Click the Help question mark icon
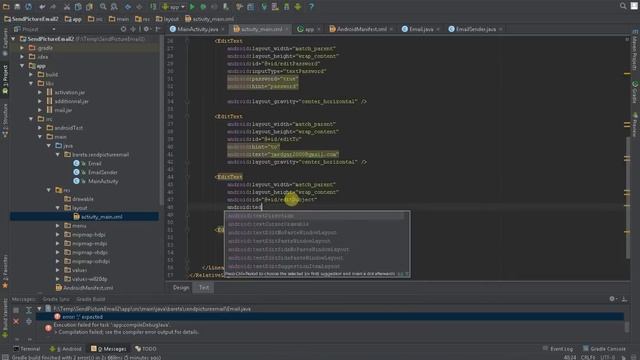 [311, 7]
